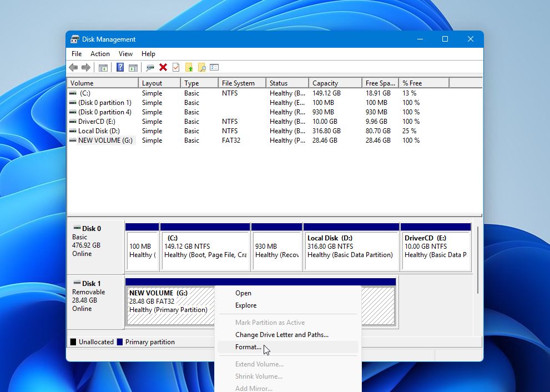Open Help via the blue question mark icon

(120, 67)
